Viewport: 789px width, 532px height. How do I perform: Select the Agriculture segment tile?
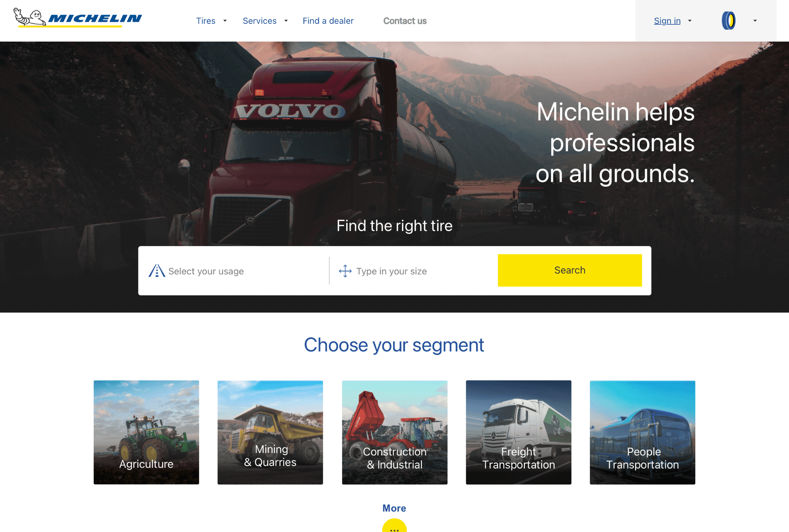pos(146,432)
